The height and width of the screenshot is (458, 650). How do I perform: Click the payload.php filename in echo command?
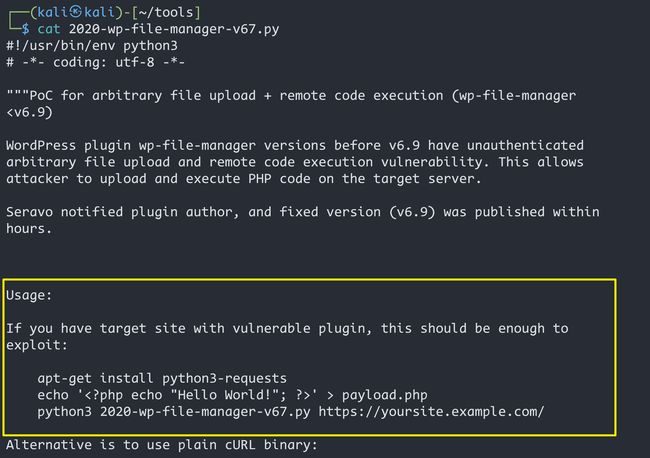coord(385,395)
